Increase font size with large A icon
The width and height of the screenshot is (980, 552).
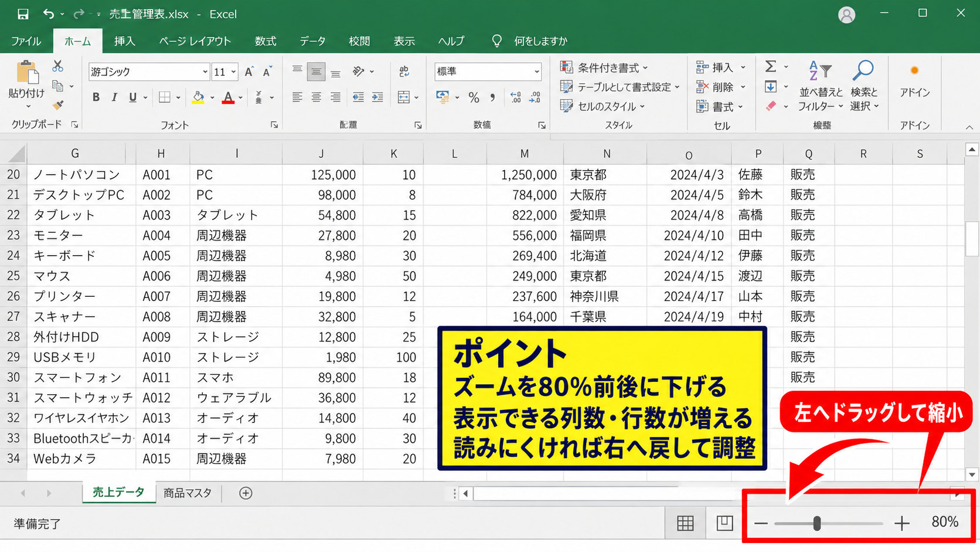249,72
